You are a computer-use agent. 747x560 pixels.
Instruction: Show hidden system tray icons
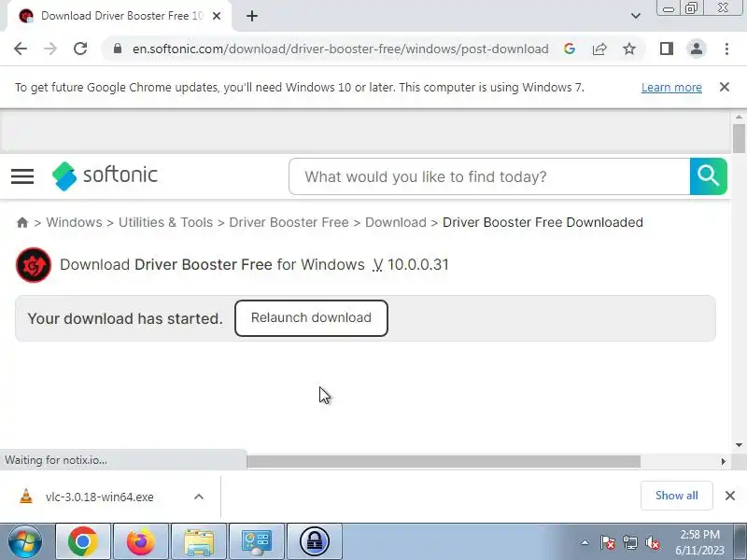585,542
